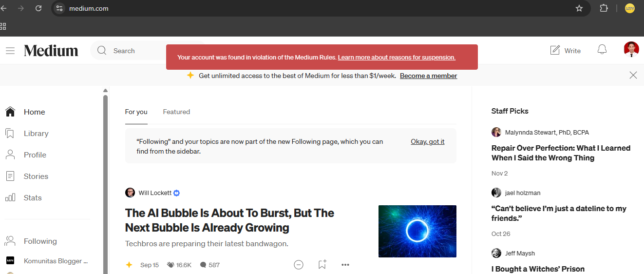Click Malynnda Stewart's avatar
The width and height of the screenshot is (644, 274).
(496, 132)
